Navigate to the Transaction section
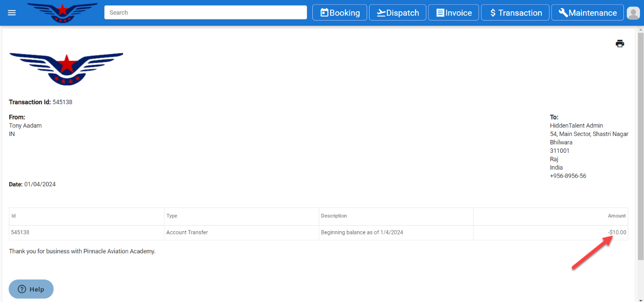This screenshot has height=302, width=644. (515, 13)
